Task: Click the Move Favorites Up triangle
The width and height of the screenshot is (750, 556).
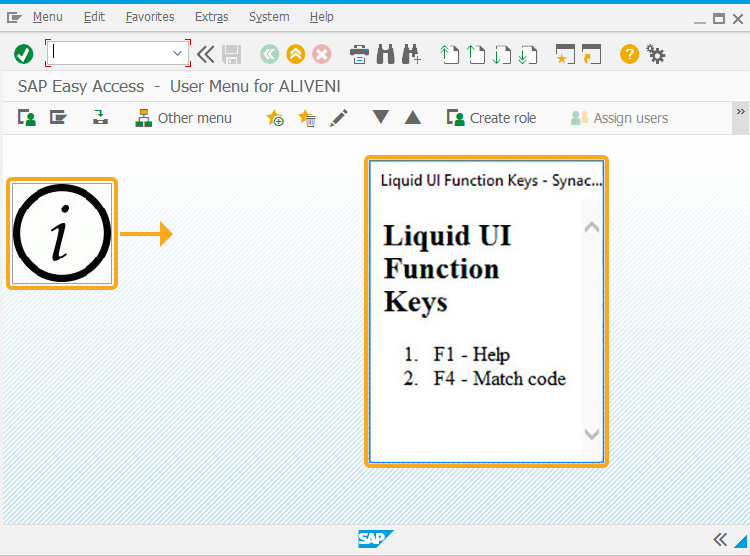Action: point(412,118)
